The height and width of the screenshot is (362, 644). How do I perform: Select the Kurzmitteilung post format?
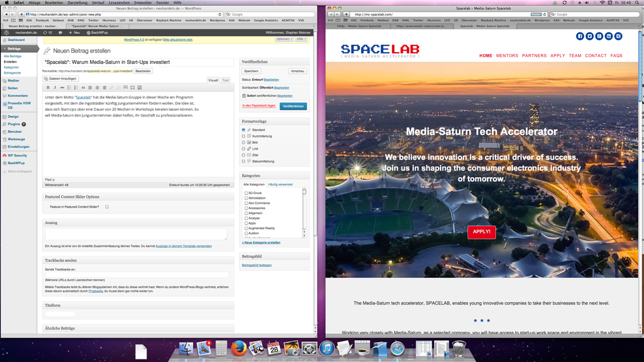244,136
